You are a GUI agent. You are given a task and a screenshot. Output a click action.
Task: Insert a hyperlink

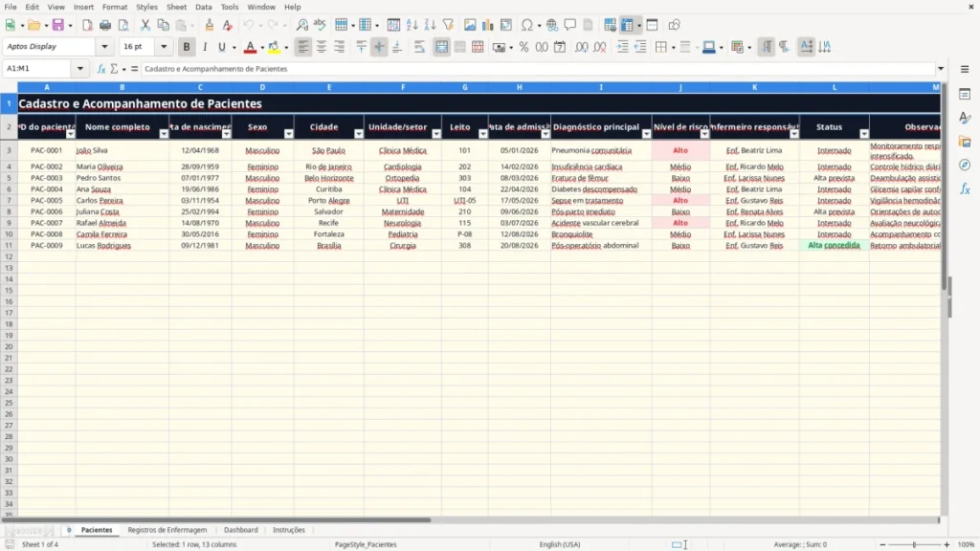(x=552, y=25)
